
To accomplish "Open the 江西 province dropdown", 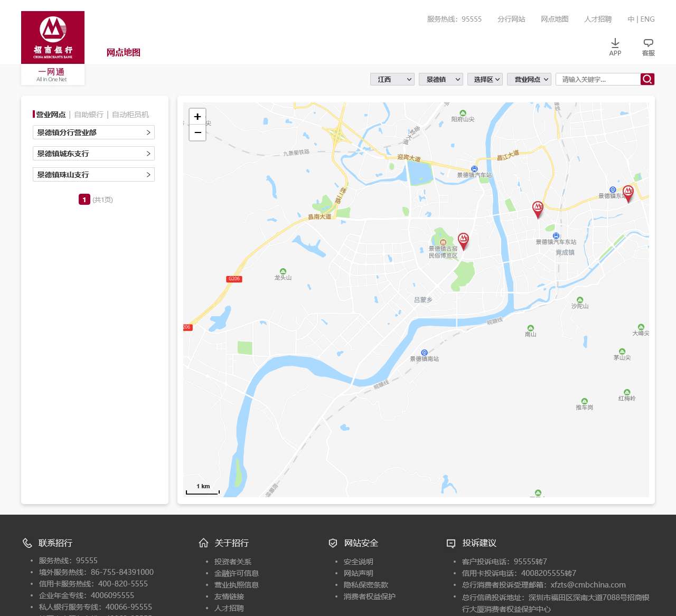I will coord(392,79).
